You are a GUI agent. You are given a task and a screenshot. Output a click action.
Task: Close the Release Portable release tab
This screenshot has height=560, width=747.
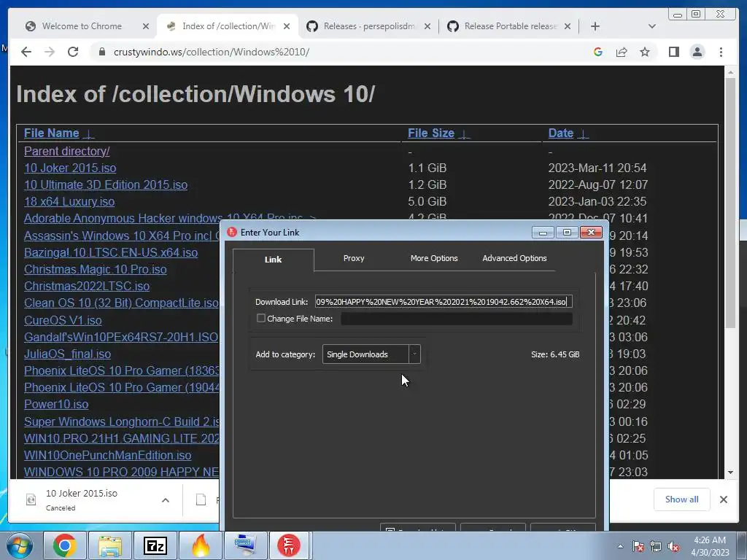tap(568, 26)
